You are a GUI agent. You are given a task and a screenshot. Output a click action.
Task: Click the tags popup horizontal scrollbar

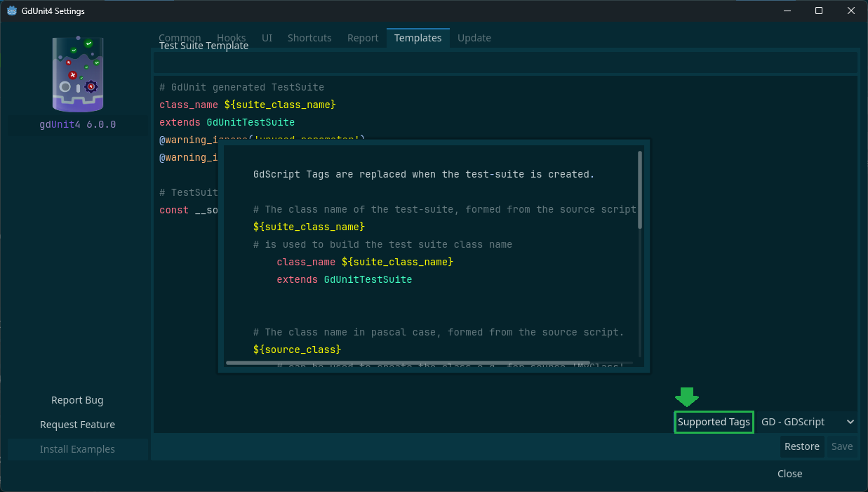click(407, 363)
